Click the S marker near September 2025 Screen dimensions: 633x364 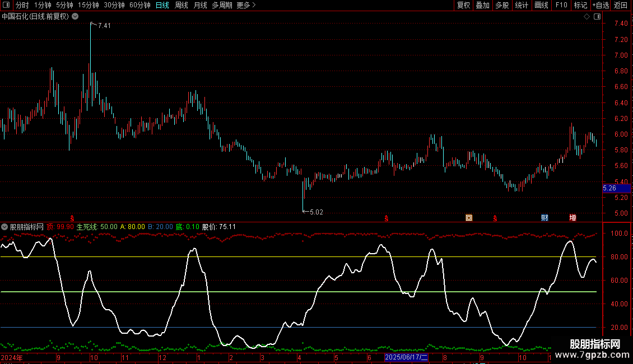(x=495, y=218)
